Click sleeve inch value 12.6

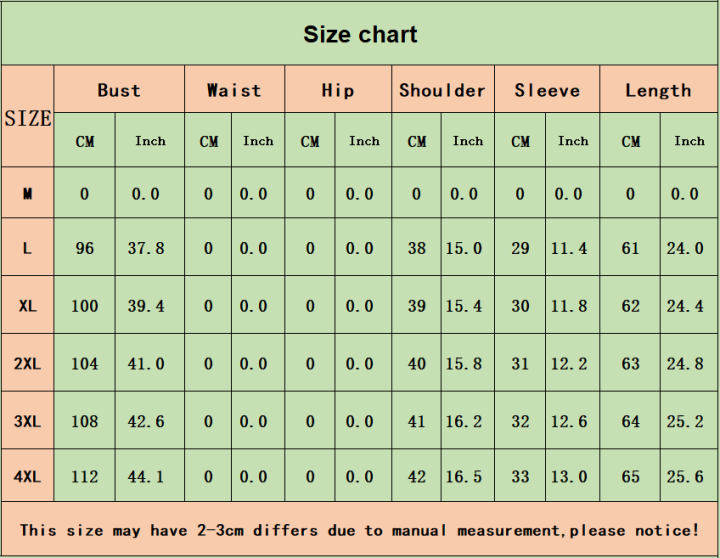(569, 421)
